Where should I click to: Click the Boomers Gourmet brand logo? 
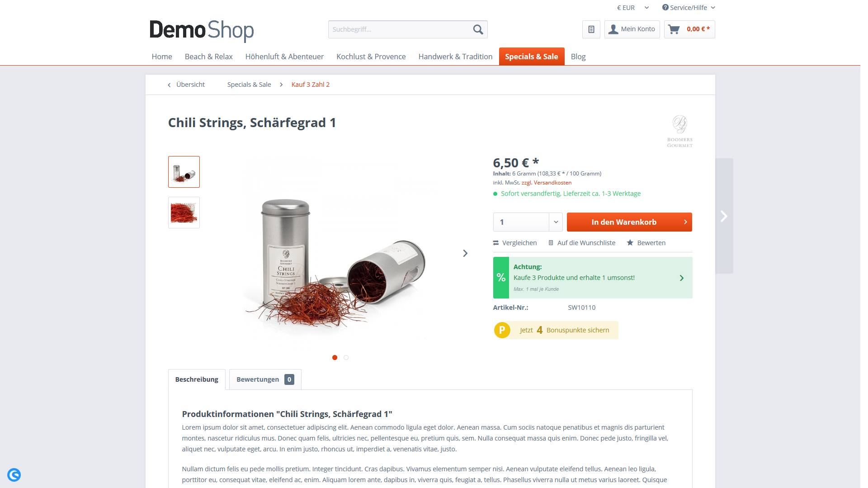pyautogui.click(x=679, y=131)
